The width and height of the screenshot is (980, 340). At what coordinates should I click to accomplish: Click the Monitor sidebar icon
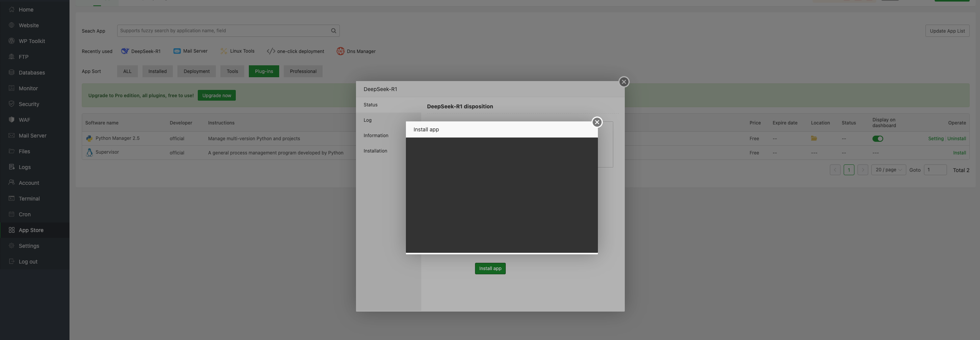(x=12, y=88)
